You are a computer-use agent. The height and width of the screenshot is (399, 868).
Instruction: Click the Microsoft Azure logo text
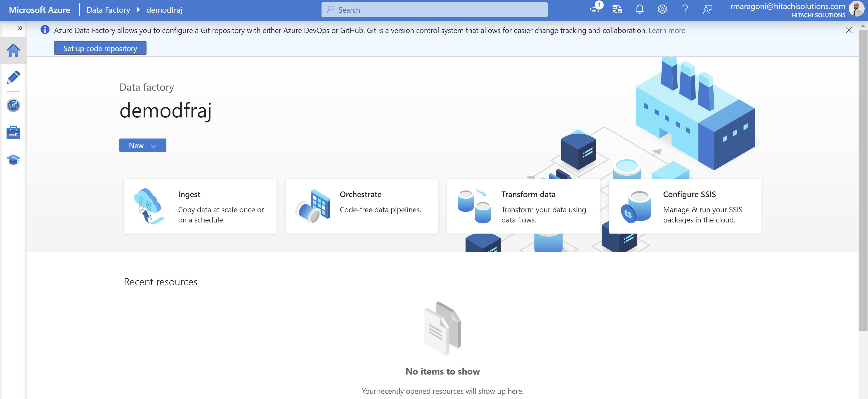(x=39, y=10)
